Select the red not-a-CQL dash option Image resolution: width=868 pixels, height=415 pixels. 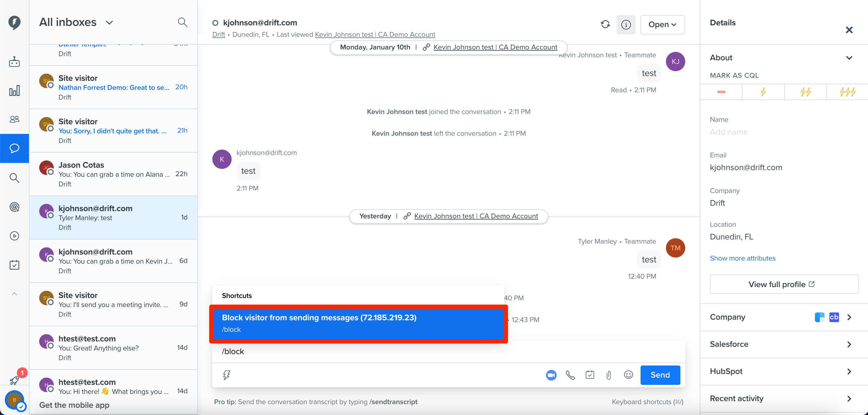click(721, 92)
